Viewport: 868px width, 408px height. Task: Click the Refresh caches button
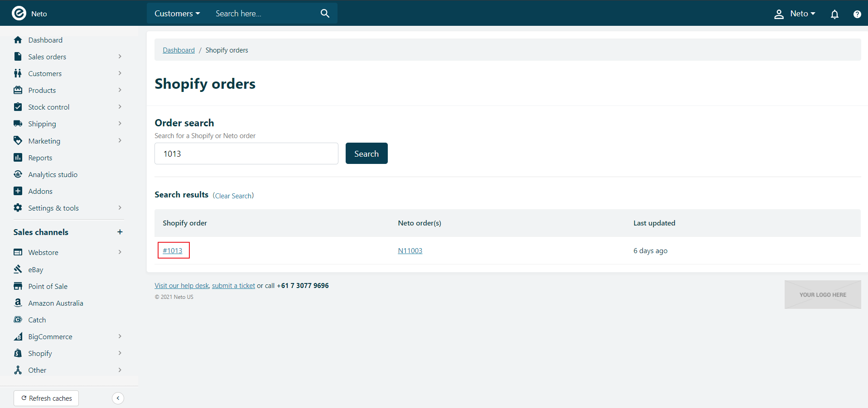click(46, 398)
